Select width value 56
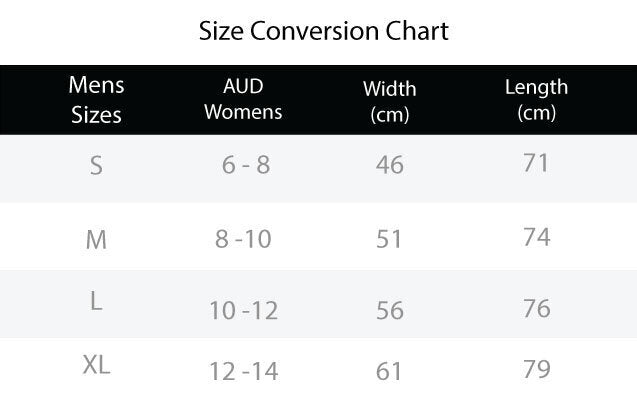Image resolution: width=637 pixels, height=398 pixels. 390,311
